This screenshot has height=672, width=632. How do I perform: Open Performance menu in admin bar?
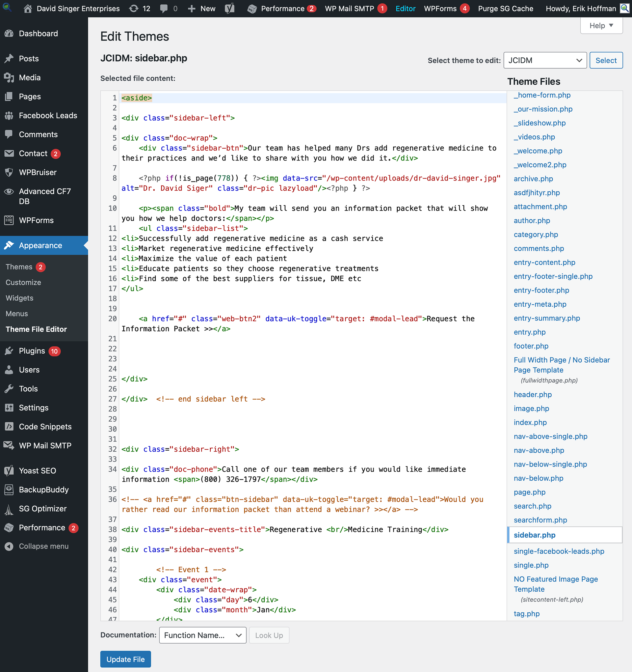pyautogui.click(x=282, y=9)
